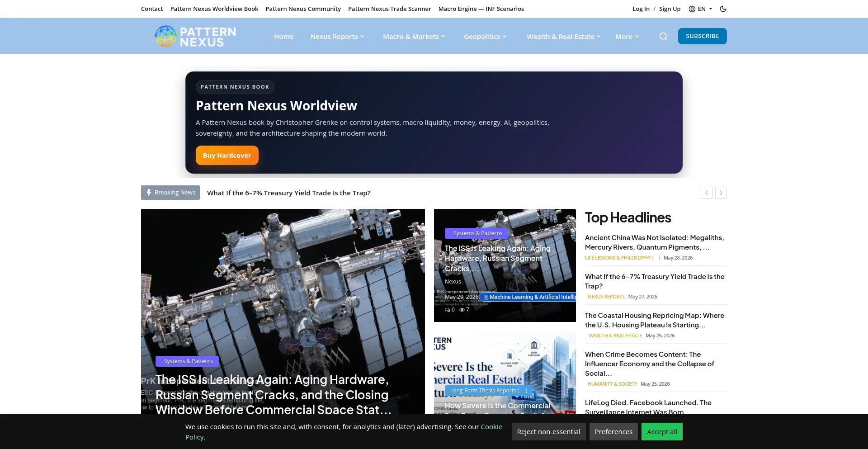Expand the Macro & Markets menu

pyautogui.click(x=414, y=37)
